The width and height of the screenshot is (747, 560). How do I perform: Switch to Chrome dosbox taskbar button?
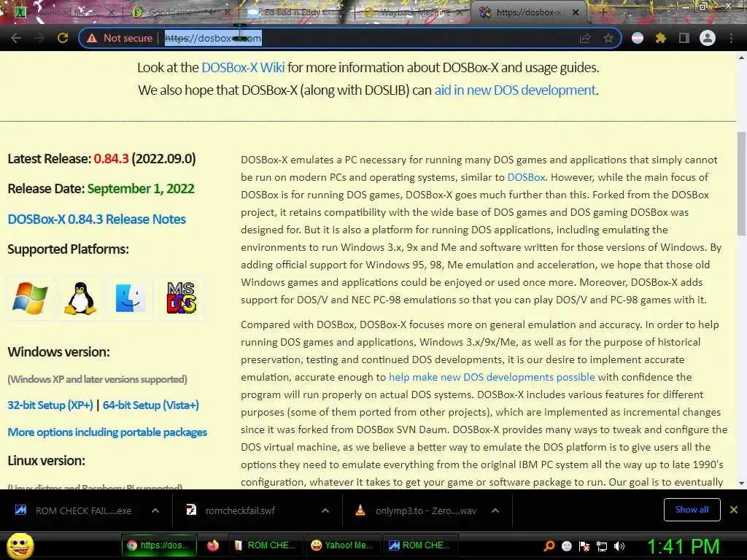160,545
